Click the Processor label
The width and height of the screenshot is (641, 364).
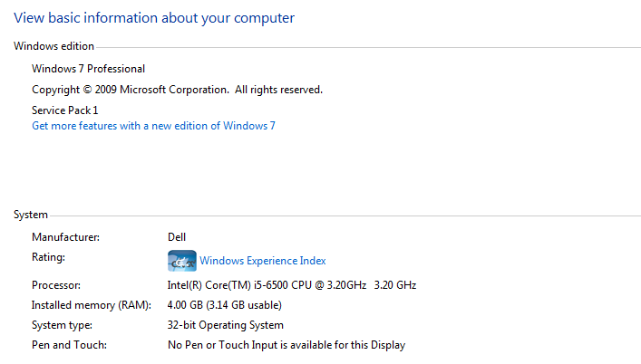point(56,285)
